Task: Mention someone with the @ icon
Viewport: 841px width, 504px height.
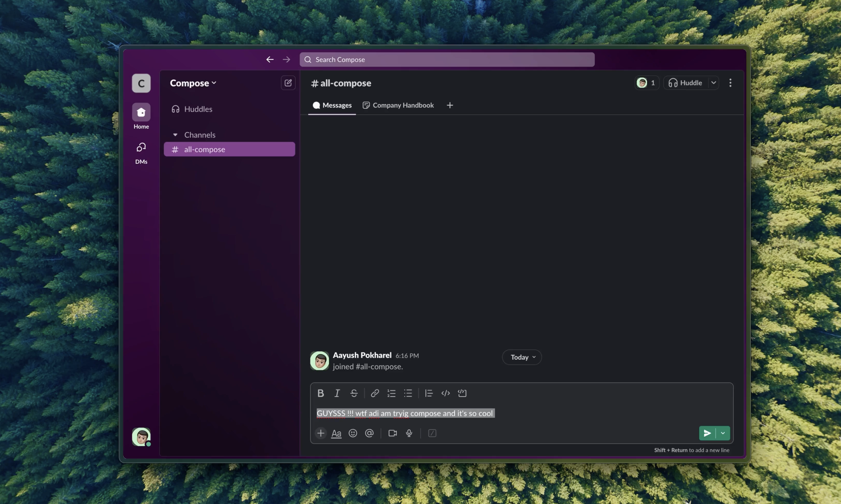Action: pyautogui.click(x=369, y=433)
